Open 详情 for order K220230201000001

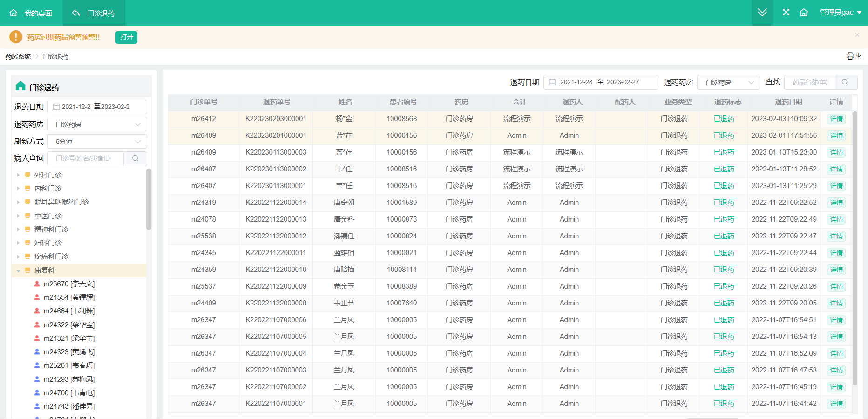pos(836,135)
